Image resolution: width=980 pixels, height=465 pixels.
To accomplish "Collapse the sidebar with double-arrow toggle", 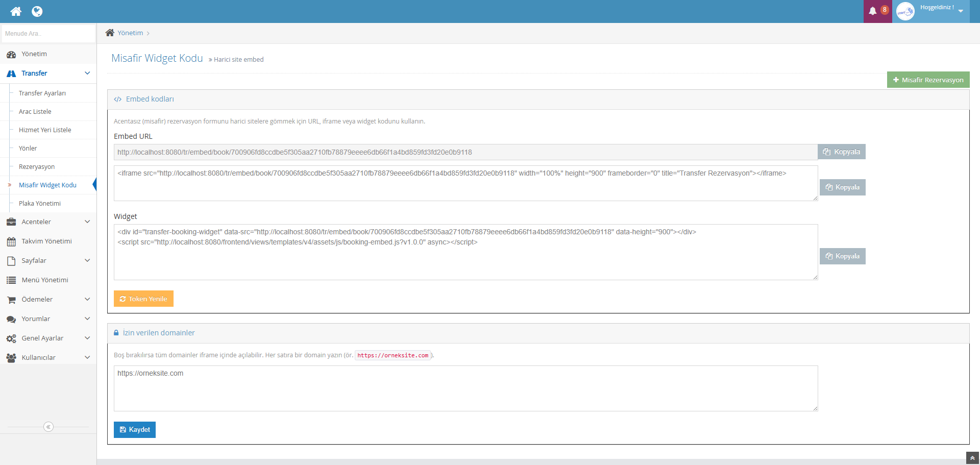I will point(48,427).
